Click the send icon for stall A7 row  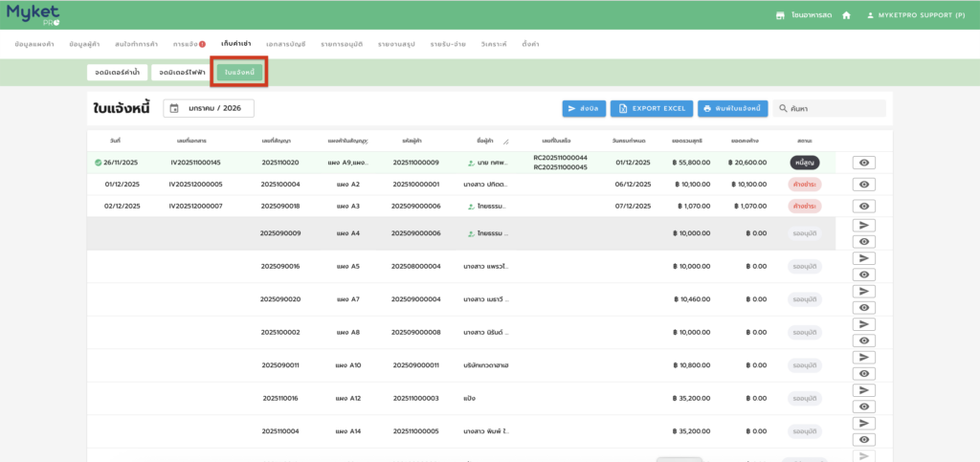coord(864,291)
